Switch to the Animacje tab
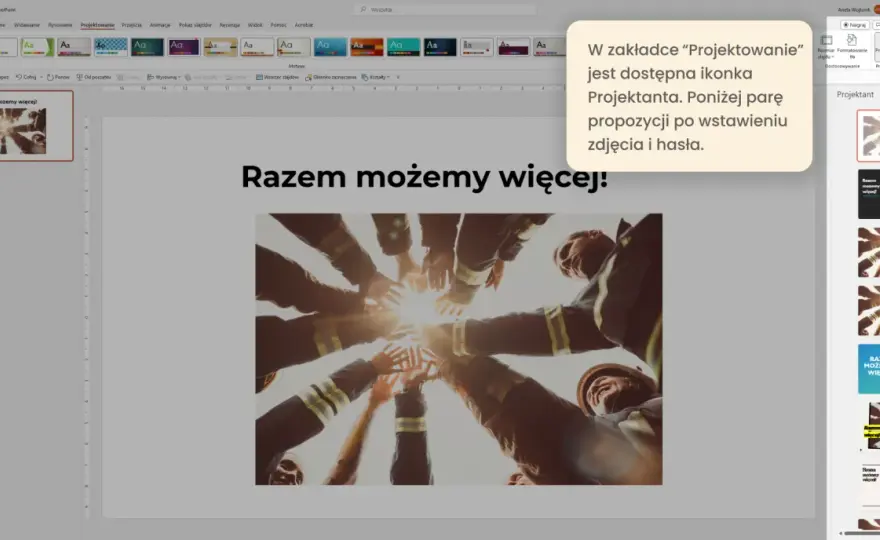The height and width of the screenshot is (540, 880). click(x=160, y=25)
